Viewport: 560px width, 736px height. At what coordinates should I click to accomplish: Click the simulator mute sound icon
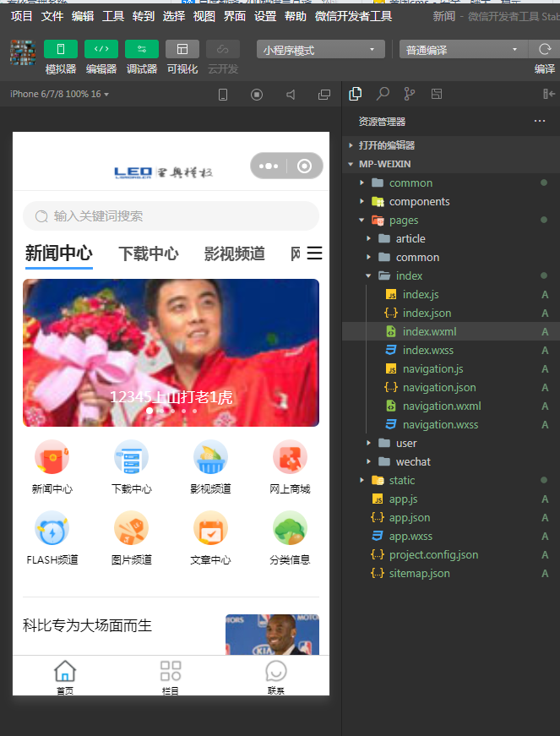(291, 95)
